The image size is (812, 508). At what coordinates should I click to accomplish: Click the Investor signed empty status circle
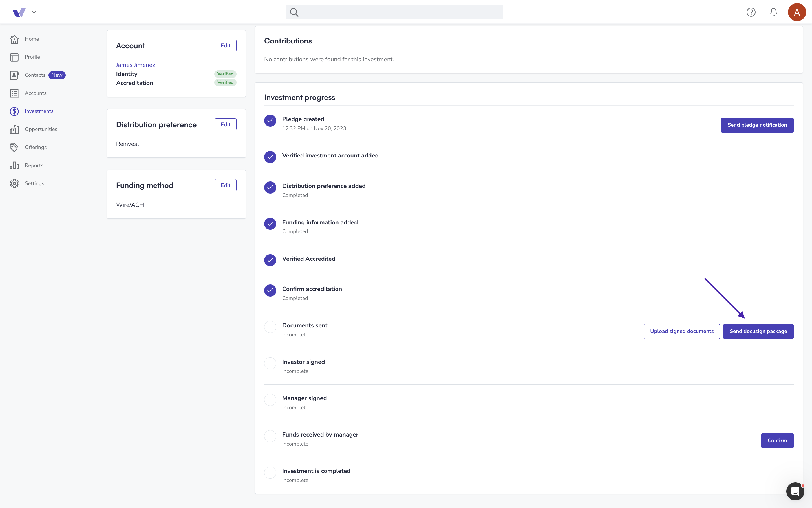(x=270, y=364)
